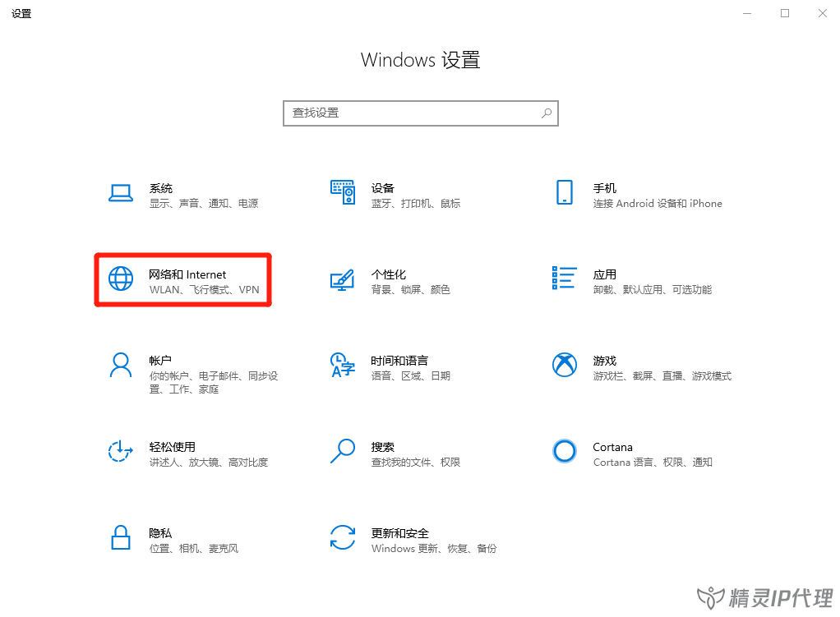Click the 蓝牙、打印机、鼠标 subtitle link

click(x=415, y=203)
